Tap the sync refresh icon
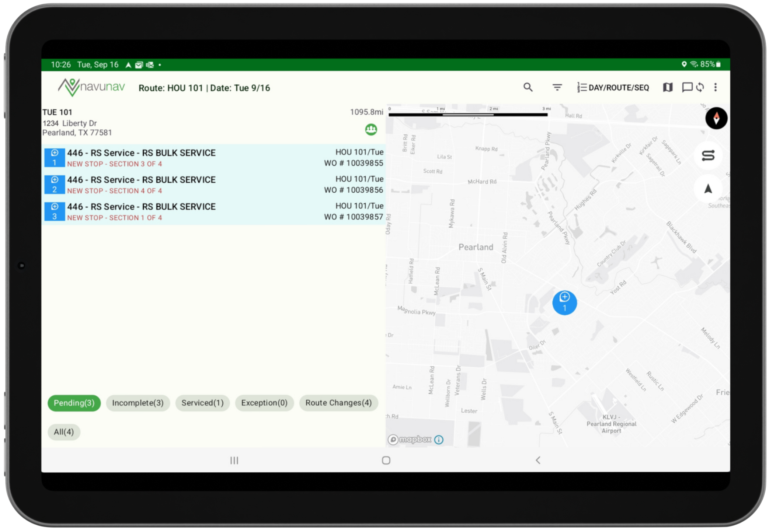This screenshot has height=532, width=769. click(700, 87)
